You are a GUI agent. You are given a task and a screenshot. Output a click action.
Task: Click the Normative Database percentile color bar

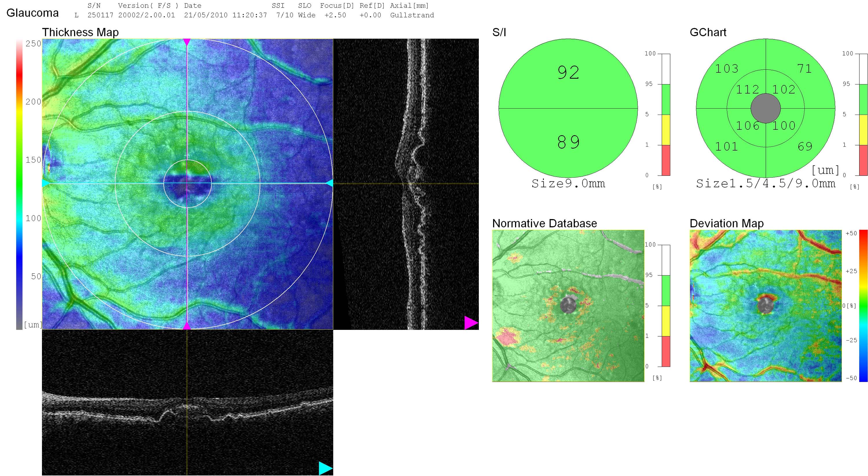[666, 306]
